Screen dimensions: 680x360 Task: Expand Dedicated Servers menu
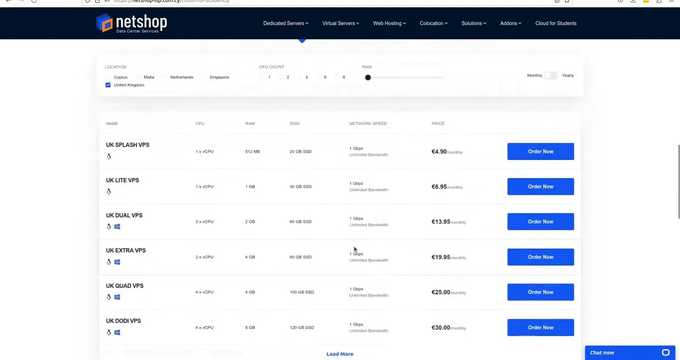point(285,23)
